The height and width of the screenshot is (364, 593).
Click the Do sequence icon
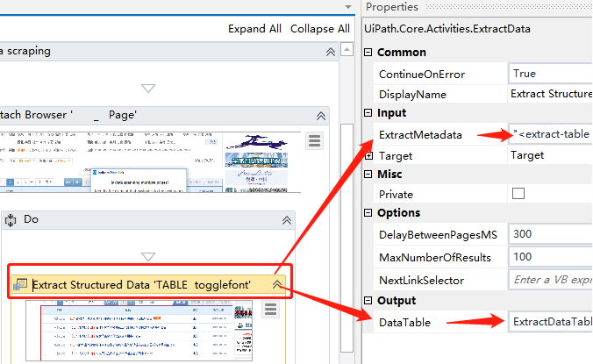pos(11,220)
